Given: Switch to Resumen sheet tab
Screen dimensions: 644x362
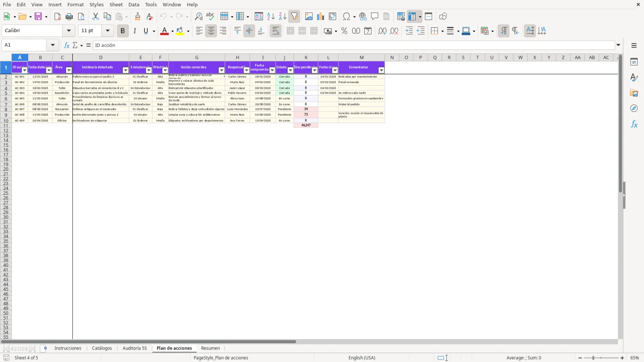Looking at the screenshot, I should tap(211, 348).
